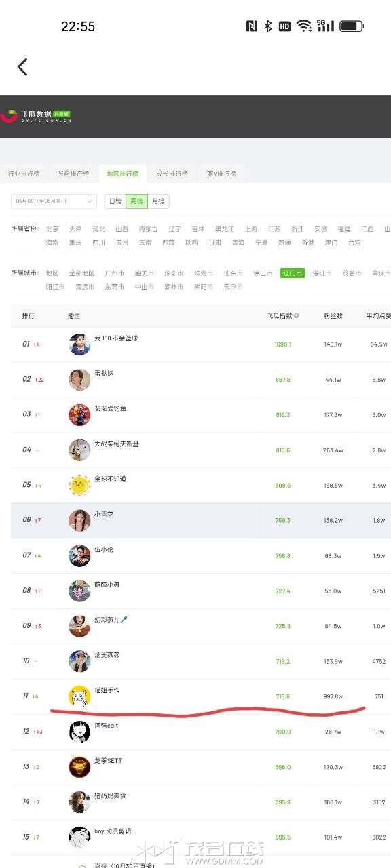The height and width of the screenshot is (868, 391).
Task: Tap the back arrow icon
Action: tap(22, 66)
